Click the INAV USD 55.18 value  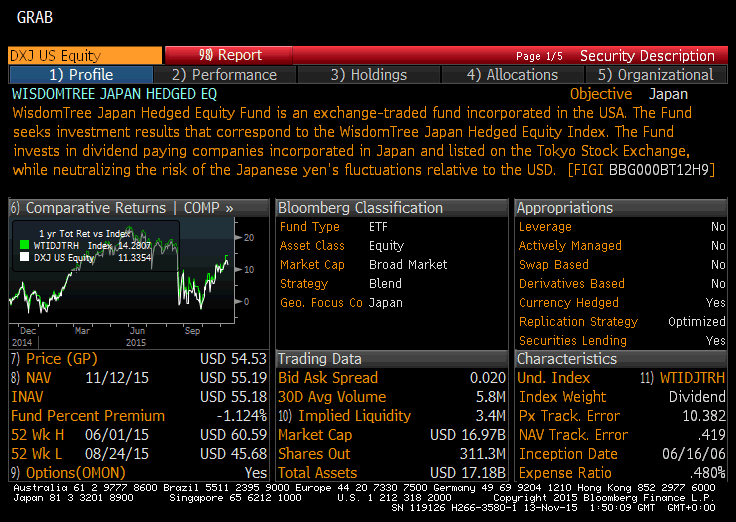pyautogui.click(x=233, y=397)
